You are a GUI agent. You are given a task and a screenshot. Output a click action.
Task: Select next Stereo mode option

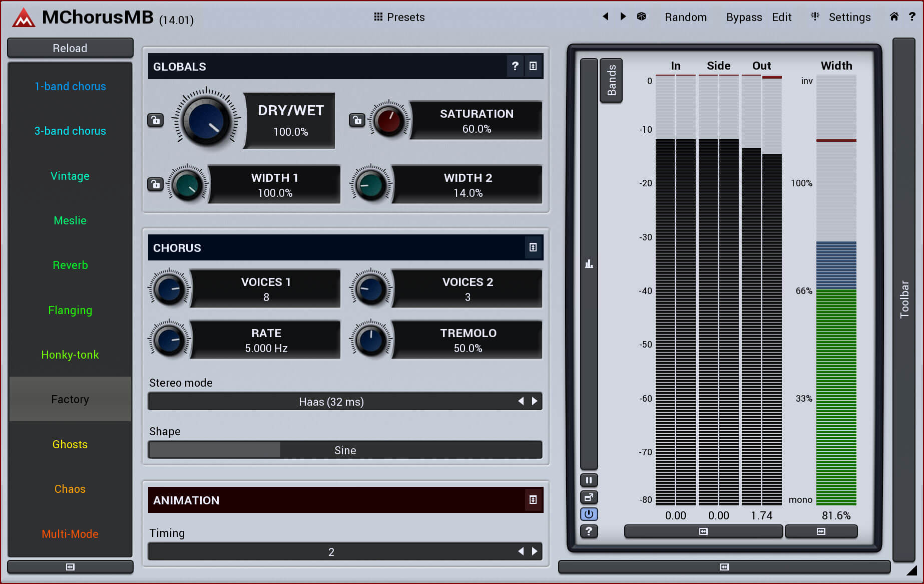(535, 401)
